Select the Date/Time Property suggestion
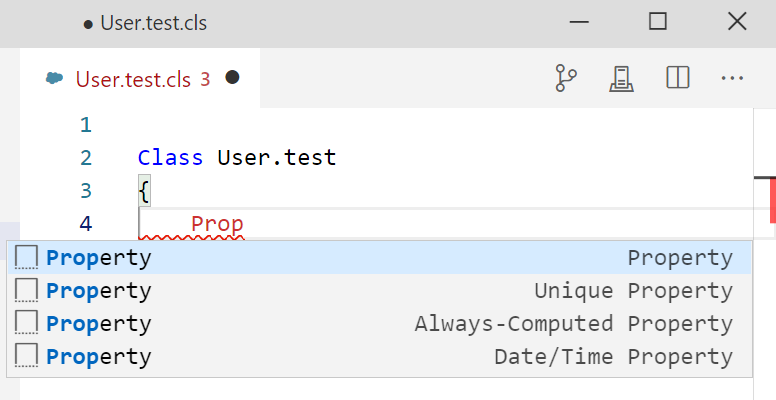776x400 pixels. tap(380, 357)
